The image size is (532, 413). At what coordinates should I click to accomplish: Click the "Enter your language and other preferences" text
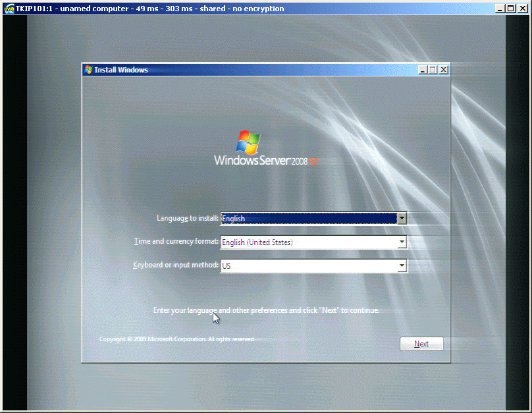click(x=266, y=310)
